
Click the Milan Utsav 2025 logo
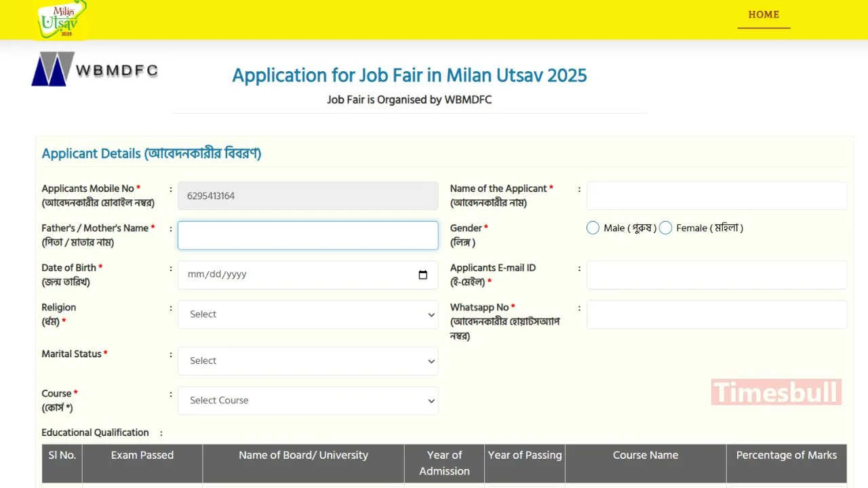click(62, 20)
